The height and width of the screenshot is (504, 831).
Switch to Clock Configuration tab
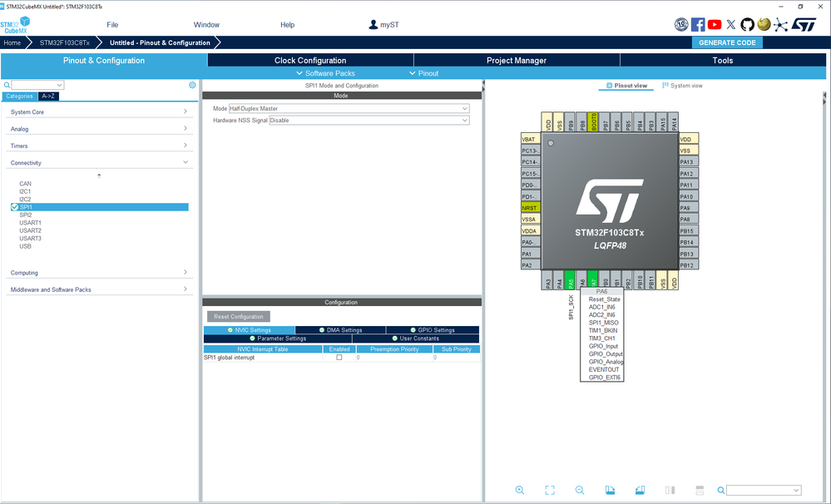[x=310, y=61]
